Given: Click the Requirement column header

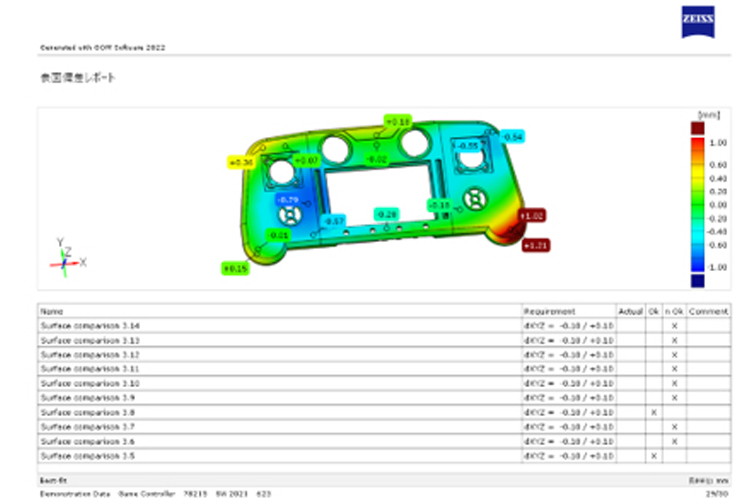Looking at the screenshot, I should tap(550, 311).
